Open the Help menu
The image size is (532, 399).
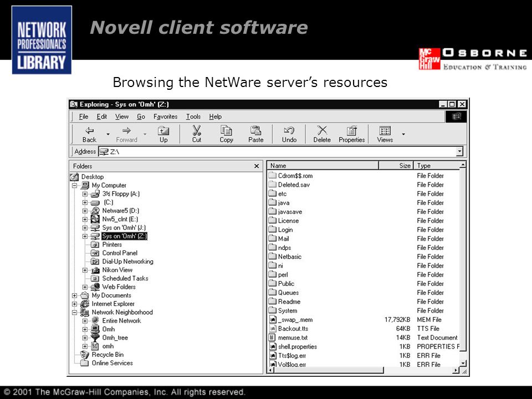coord(216,116)
